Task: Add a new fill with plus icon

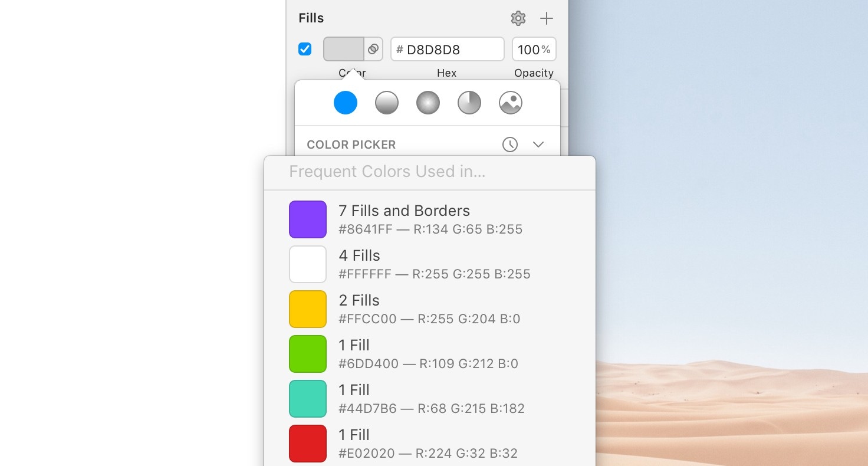Action: (x=547, y=18)
